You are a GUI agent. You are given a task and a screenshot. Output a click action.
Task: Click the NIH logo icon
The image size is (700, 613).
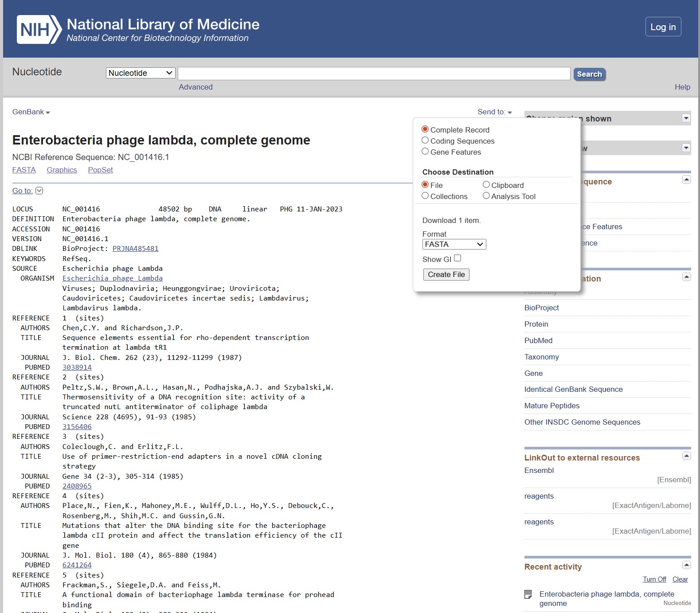pos(39,30)
